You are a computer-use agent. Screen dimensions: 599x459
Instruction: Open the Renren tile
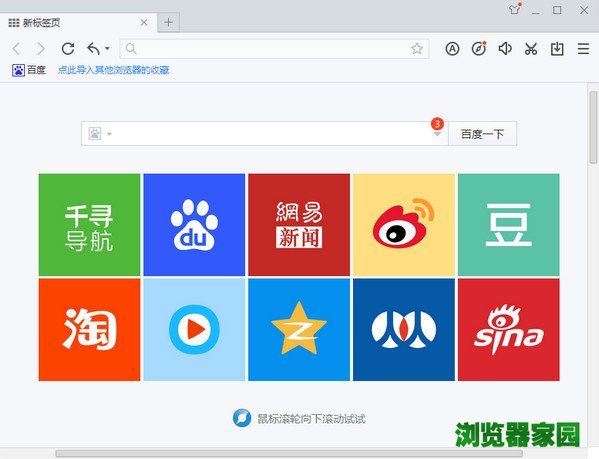[404, 330]
